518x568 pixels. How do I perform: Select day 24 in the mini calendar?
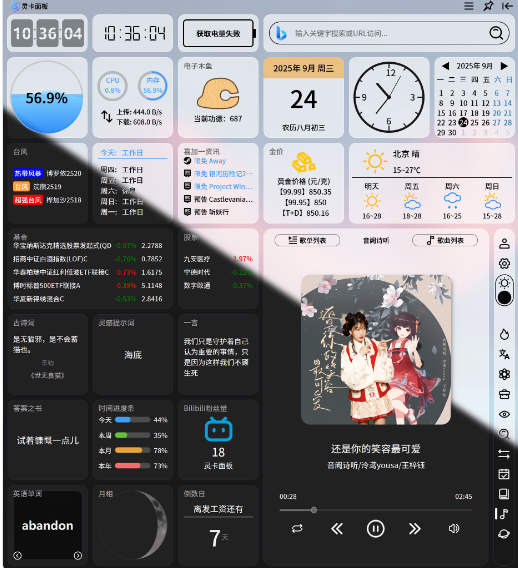point(463,122)
